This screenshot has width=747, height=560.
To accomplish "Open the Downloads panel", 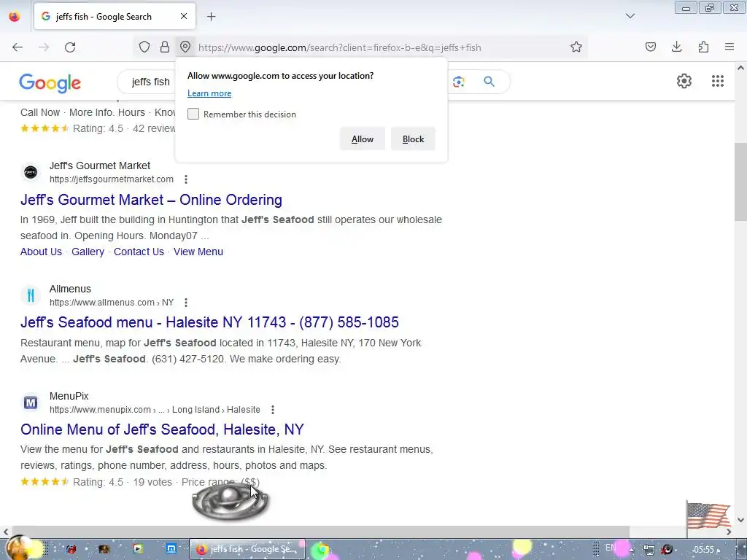I will coord(676,47).
